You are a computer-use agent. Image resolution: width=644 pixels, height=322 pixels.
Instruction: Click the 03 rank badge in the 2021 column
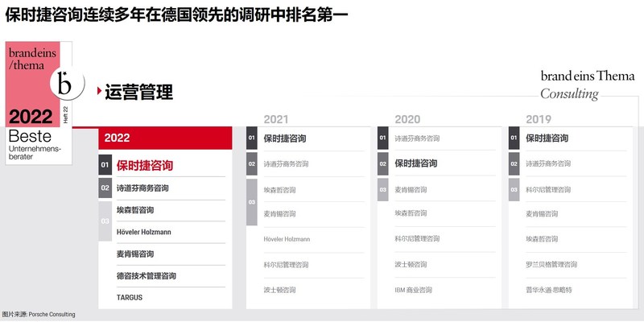(251, 201)
